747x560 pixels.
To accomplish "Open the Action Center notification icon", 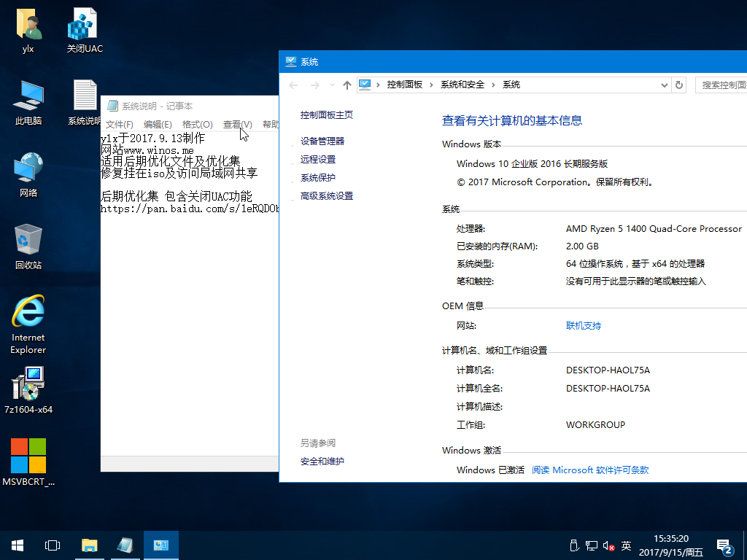I will [x=724, y=545].
